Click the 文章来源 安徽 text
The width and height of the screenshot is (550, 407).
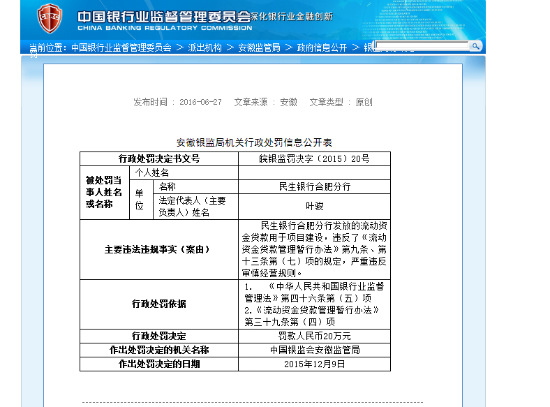coord(266,102)
